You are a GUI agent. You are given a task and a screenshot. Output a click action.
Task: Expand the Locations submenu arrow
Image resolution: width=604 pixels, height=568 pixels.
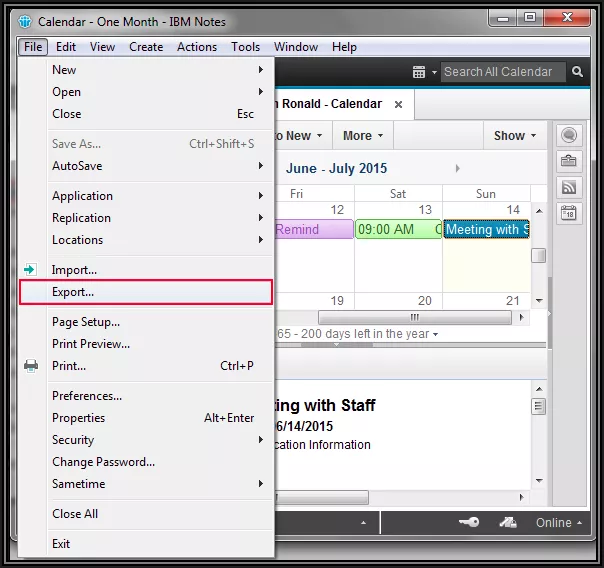(x=261, y=240)
